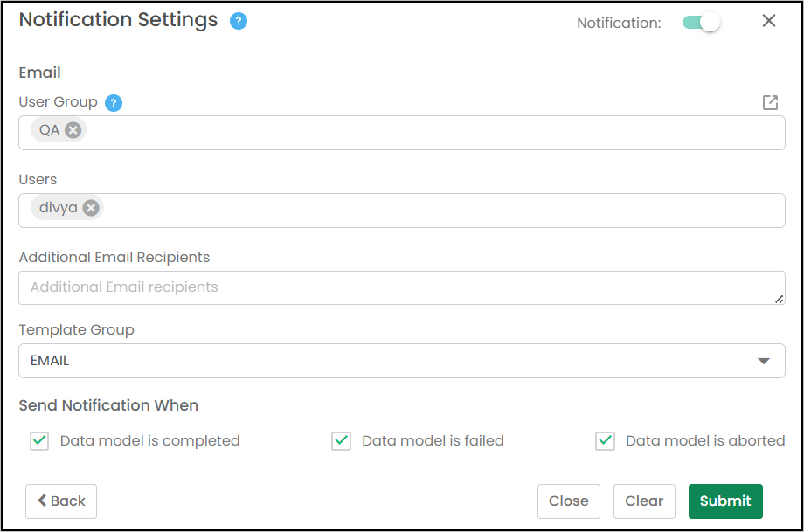
Task: Click inside the Users selection field
Action: pyautogui.click(x=402, y=211)
